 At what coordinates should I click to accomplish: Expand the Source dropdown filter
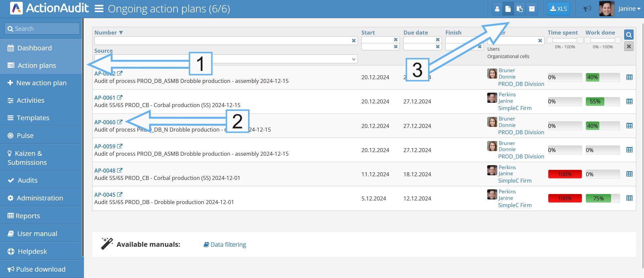click(354, 59)
